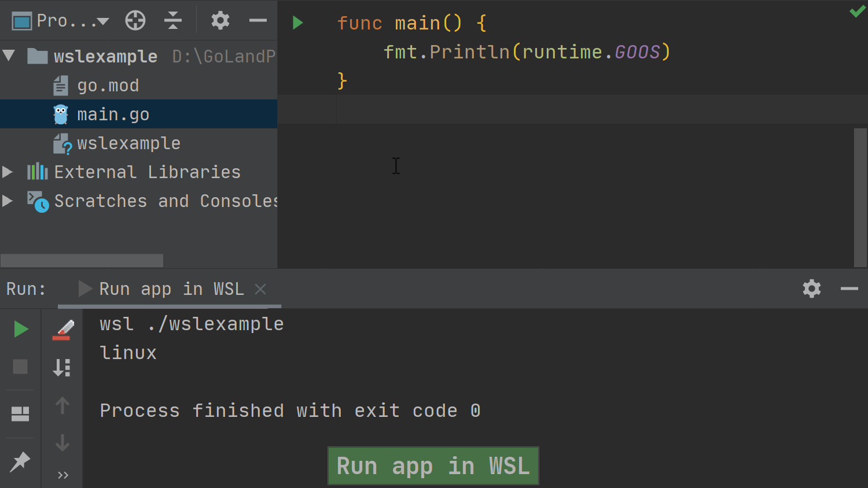The width and height of the screenshot is (868, 488).
Task: Click 'Process finished with exit code 0'
Action: (290, 411)
